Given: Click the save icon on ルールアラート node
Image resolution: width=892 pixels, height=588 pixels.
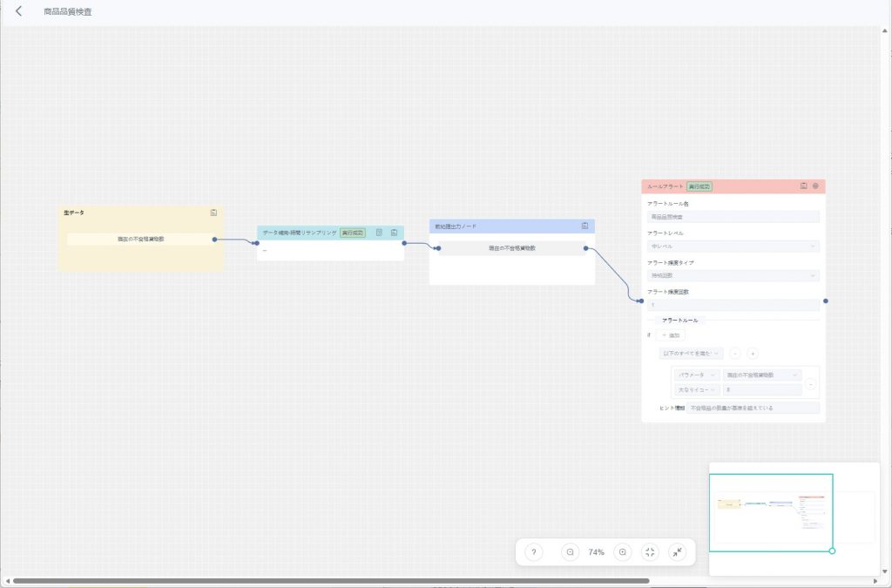Looking at the screenshot, I should (x=803, y=186).
